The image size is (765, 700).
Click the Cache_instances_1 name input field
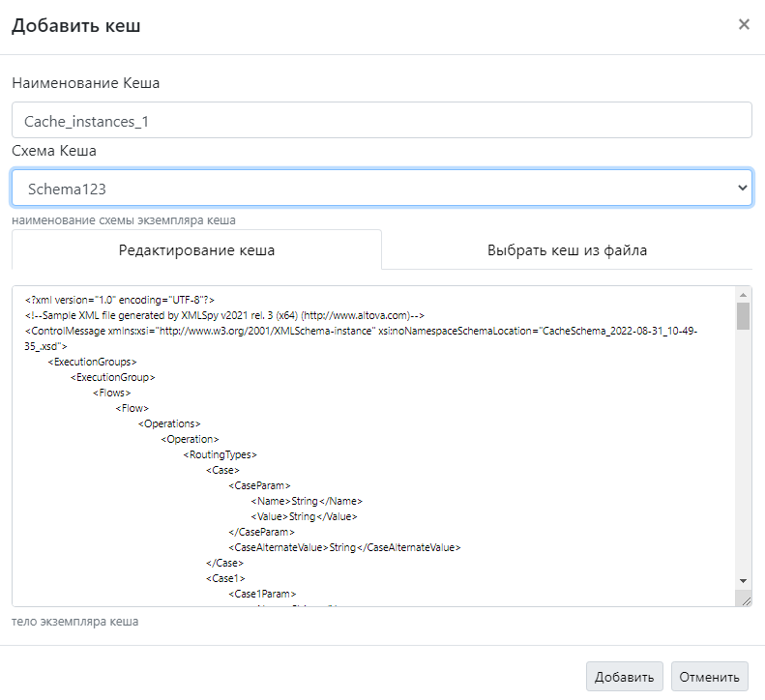point(381,122)
